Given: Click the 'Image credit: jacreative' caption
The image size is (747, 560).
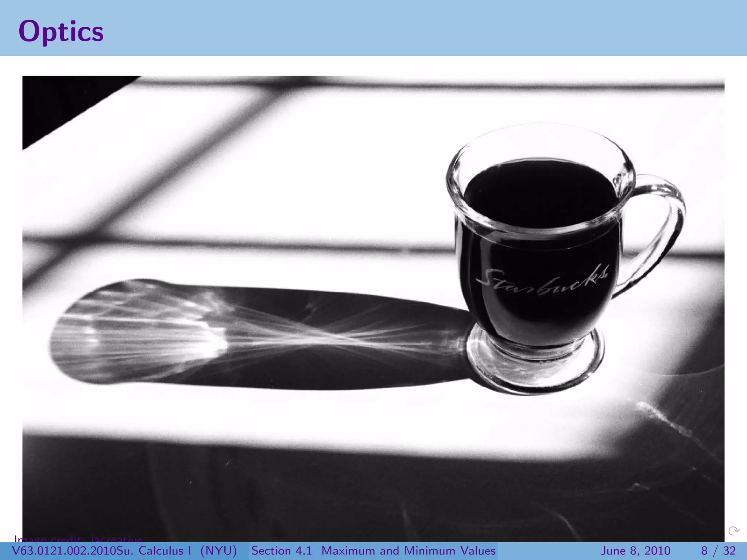Looking at the screenshot, I should click(78, 539).
